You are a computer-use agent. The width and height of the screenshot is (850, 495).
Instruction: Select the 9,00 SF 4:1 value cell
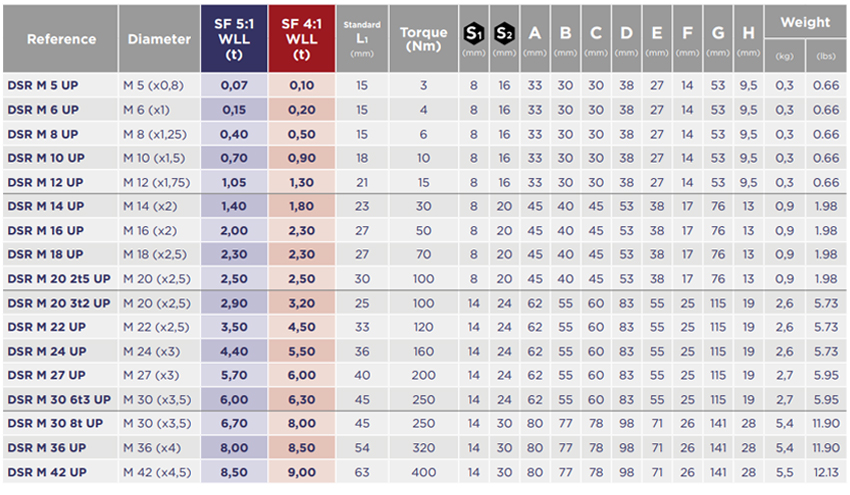coord(301,471)
